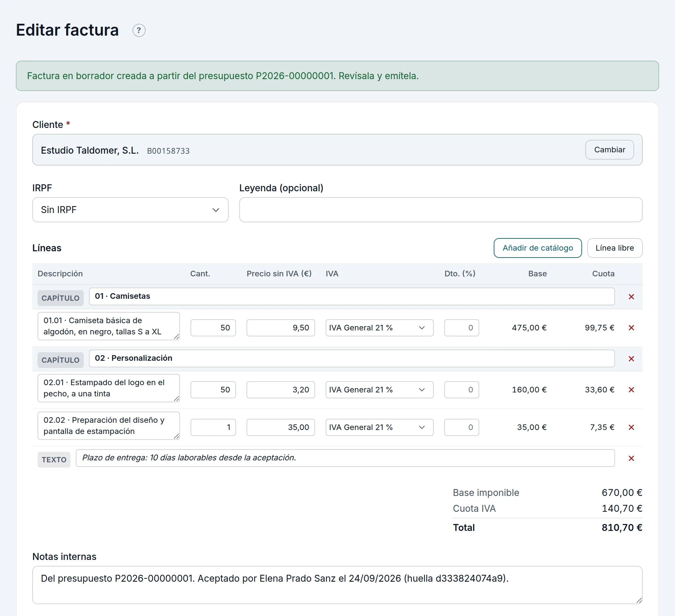The height and width of the screenshot is (616, 675).
Task: Edit quantity 1 of Preparación del diseño line
Action: [213, 427]
